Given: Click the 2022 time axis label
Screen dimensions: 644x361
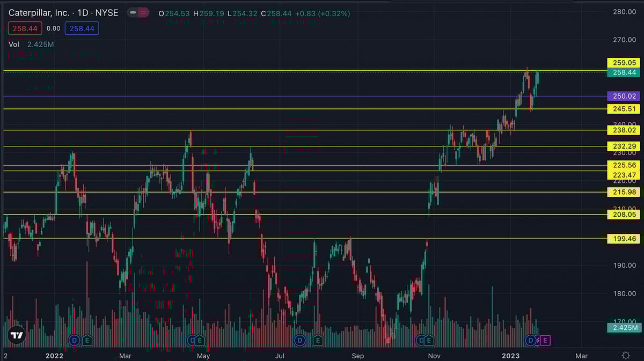Looking at the screenshot, I should click(54, 356).
